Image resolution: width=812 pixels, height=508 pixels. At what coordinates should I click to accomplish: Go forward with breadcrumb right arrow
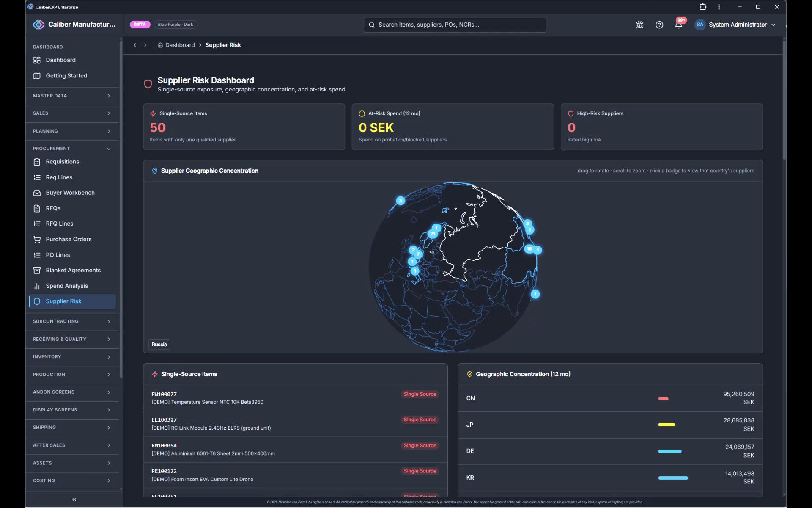[x=145, y=45]
